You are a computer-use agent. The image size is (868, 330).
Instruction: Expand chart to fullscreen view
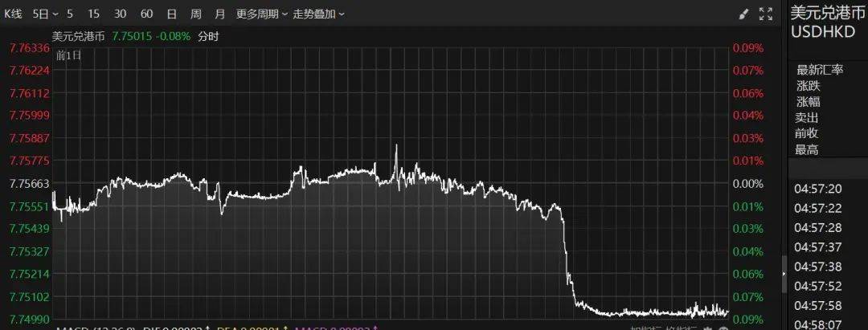coord(766,14)
